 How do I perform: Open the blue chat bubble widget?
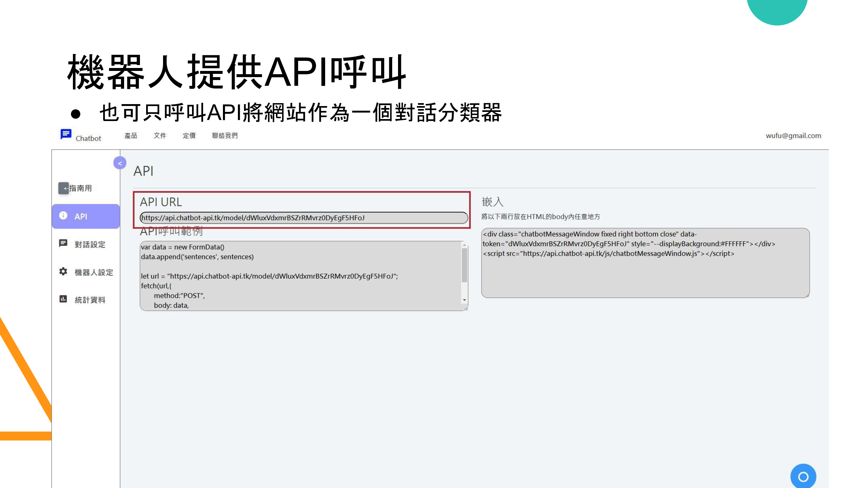click(803, 476)
